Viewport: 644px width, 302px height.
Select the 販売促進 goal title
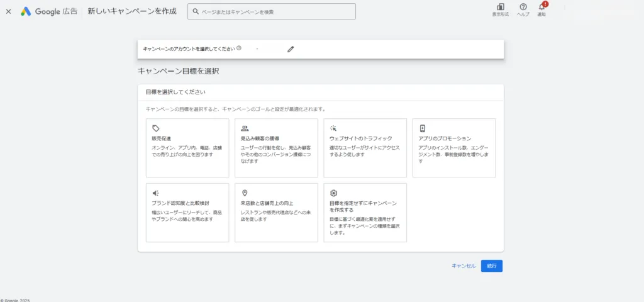[x=162, y=138]
